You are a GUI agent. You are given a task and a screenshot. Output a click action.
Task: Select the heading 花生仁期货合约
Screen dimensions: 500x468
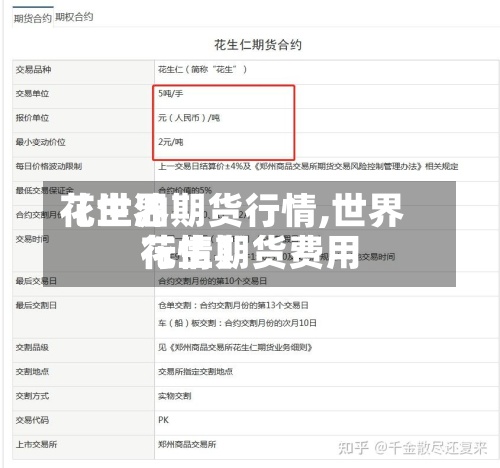(258, 45)
